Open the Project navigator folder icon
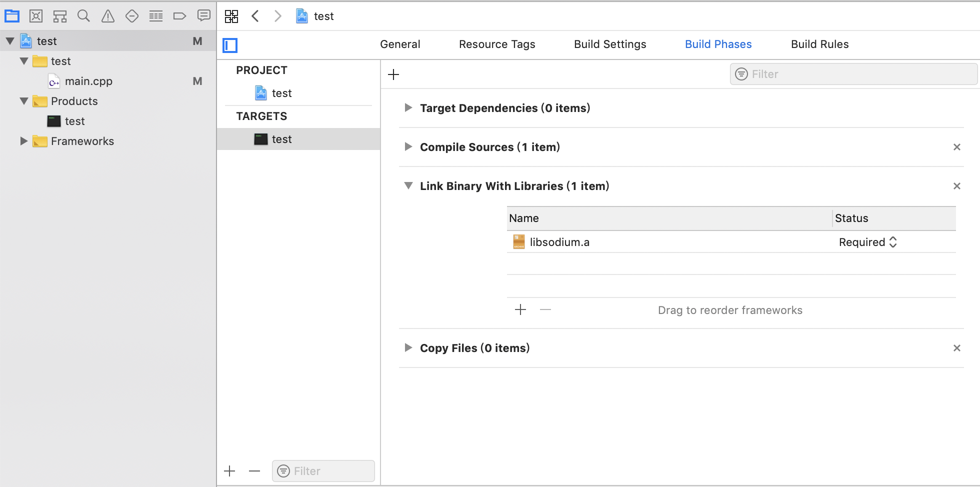This screenshot has width=980, height=487. [x=12, y=16]
